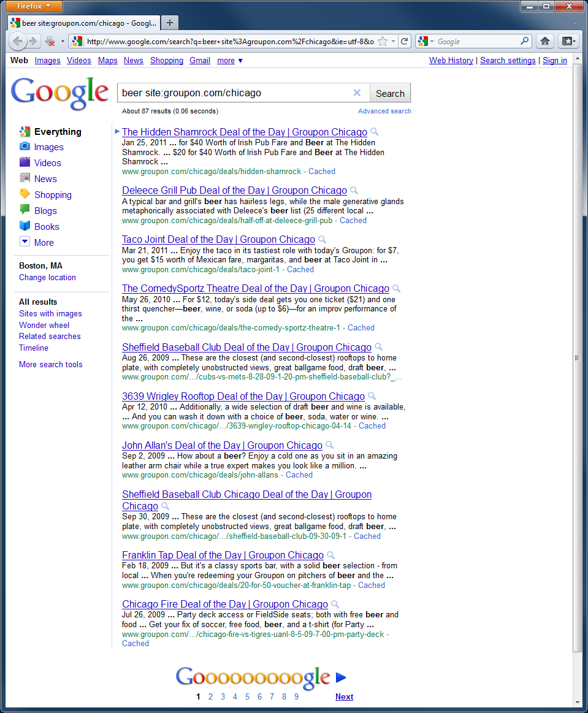Preview the Taco Joint result magnifier

tap(323, 239)
